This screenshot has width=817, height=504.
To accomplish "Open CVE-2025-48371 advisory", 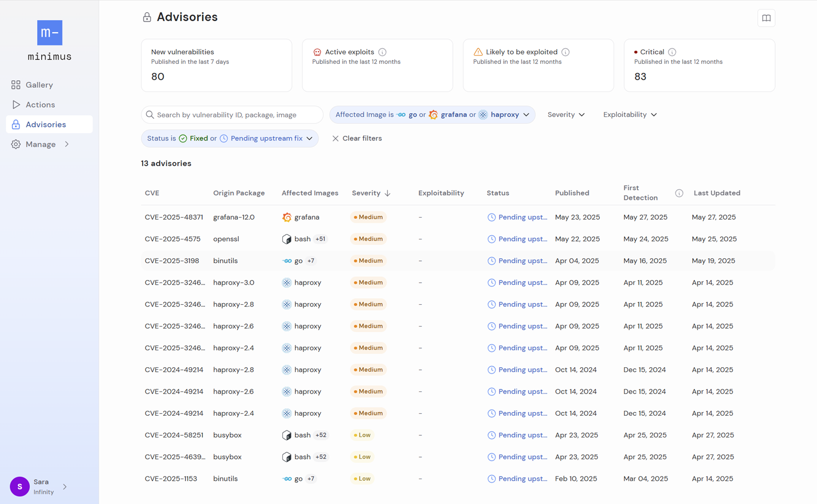I will (174, 217).
